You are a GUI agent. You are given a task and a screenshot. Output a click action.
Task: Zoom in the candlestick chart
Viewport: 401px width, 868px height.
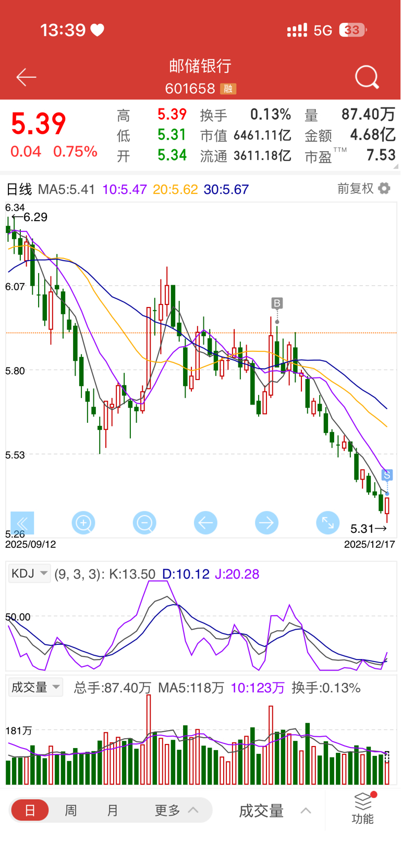[83, 523]
